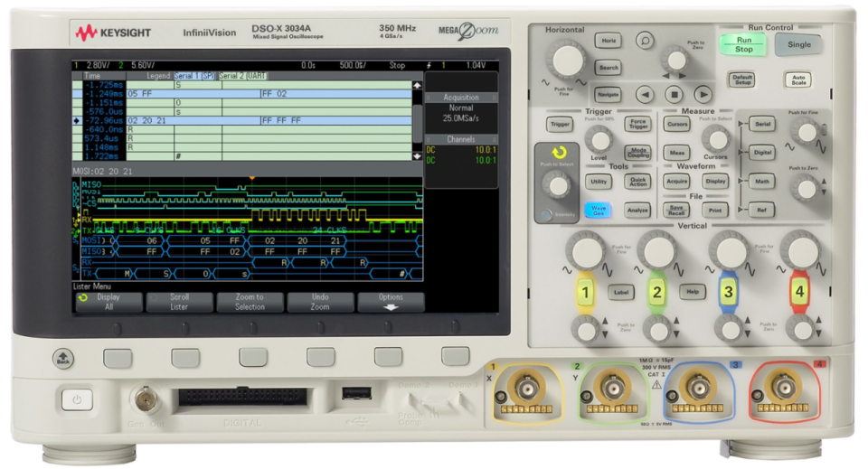Push the Navigate key
The width and height of the screenshot is (868, 469).
[x=608, y=95]
